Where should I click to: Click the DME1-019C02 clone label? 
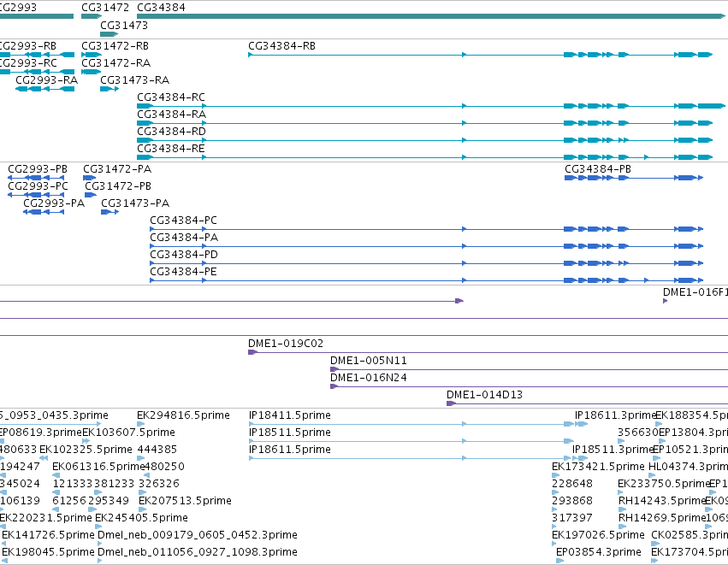(286, 344)
